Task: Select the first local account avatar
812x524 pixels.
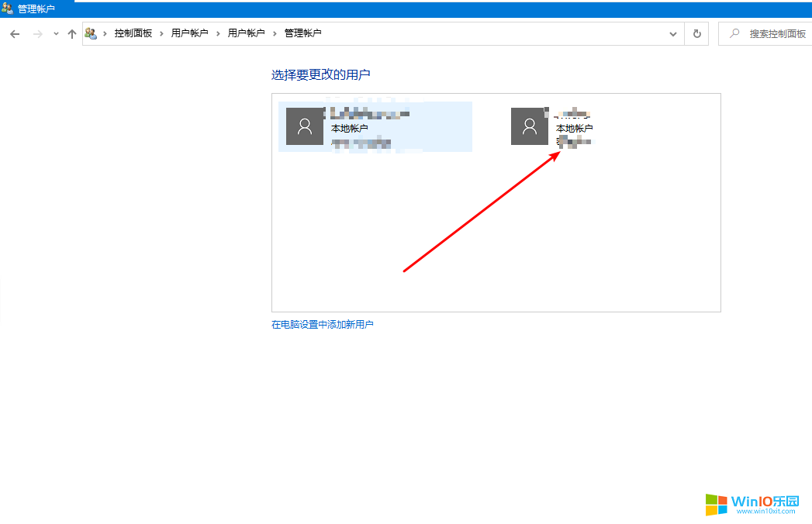Action: (305, 126)
